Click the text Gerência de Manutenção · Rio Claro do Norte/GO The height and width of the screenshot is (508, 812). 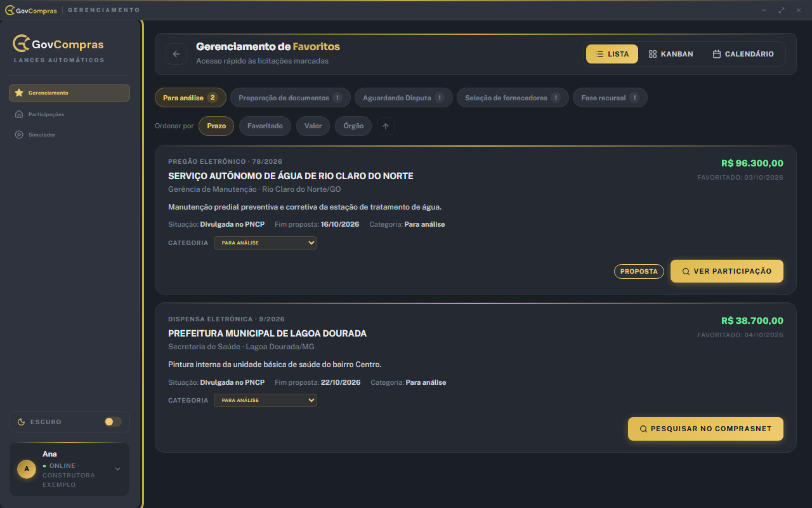tap(254, 189)
